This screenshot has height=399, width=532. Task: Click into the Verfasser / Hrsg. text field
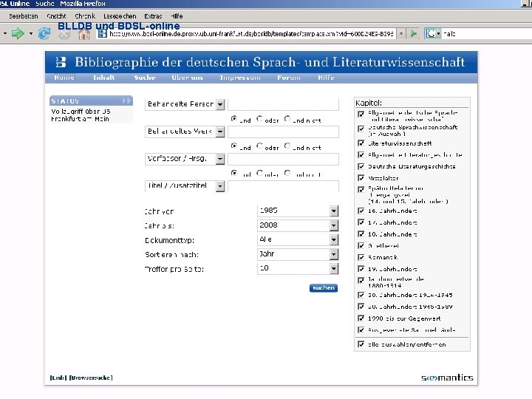click(283, 159)
